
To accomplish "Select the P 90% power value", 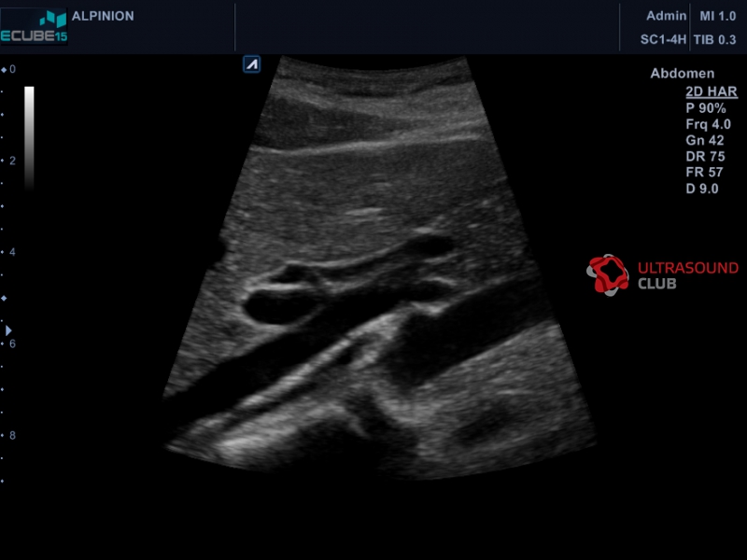I will pos(706,108).
